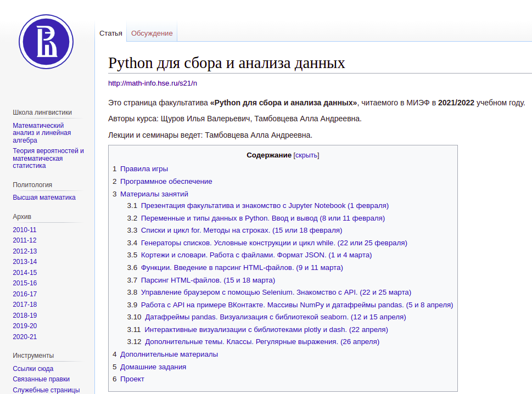Open the Материалы занятий contents entry

pyautogui.click(x=154, y=194)
